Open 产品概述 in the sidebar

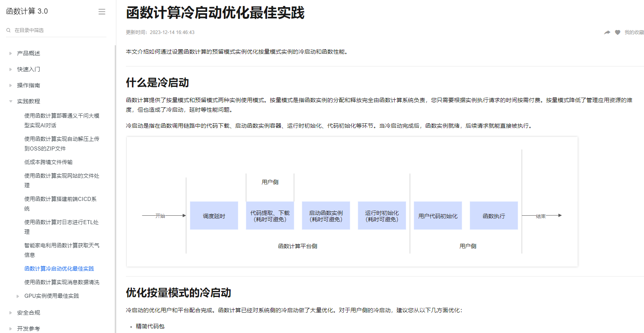click(x=28, y=53)
